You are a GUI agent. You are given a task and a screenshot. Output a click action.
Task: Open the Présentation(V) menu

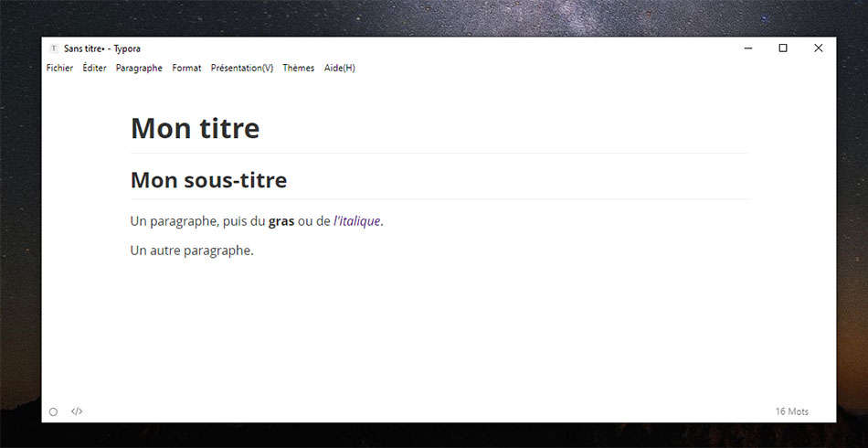[241, 68]
